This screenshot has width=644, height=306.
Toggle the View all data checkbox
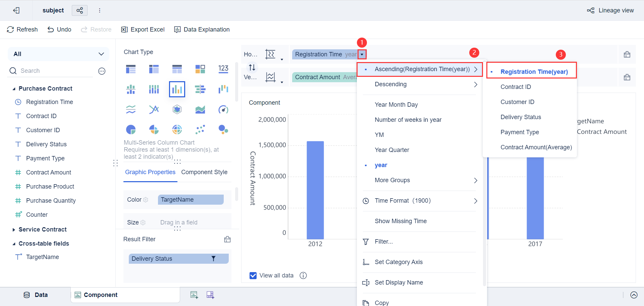point(253,275)
